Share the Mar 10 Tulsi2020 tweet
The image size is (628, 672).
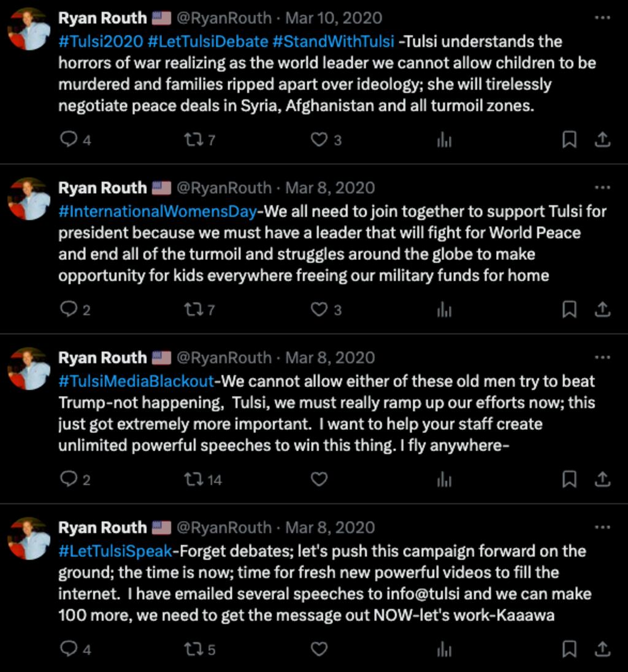point(603,140)
